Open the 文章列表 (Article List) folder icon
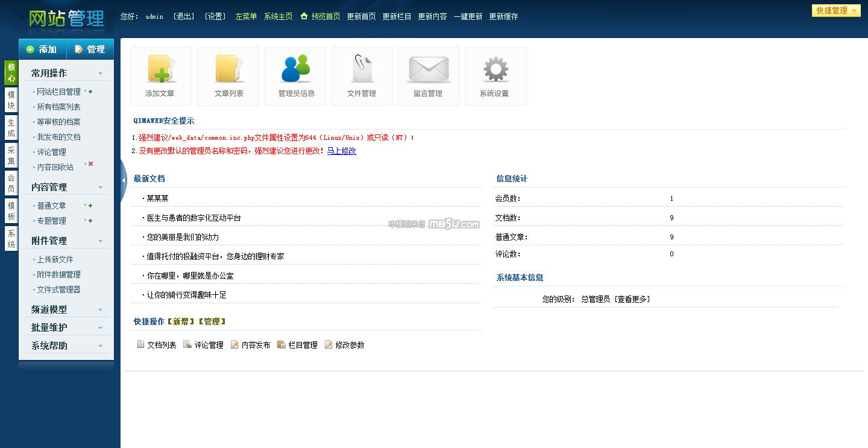The width and height of the screenshot is (868, 448). [228, 76]
